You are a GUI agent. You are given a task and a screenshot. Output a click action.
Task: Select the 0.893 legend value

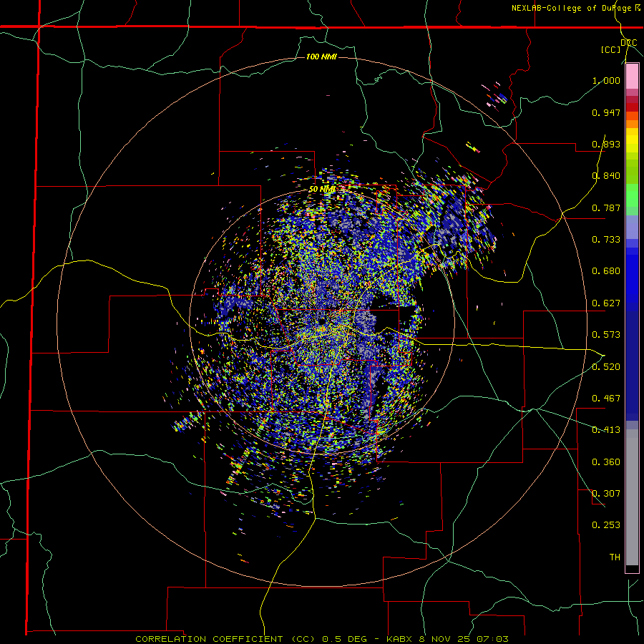[x=606, y=144]
